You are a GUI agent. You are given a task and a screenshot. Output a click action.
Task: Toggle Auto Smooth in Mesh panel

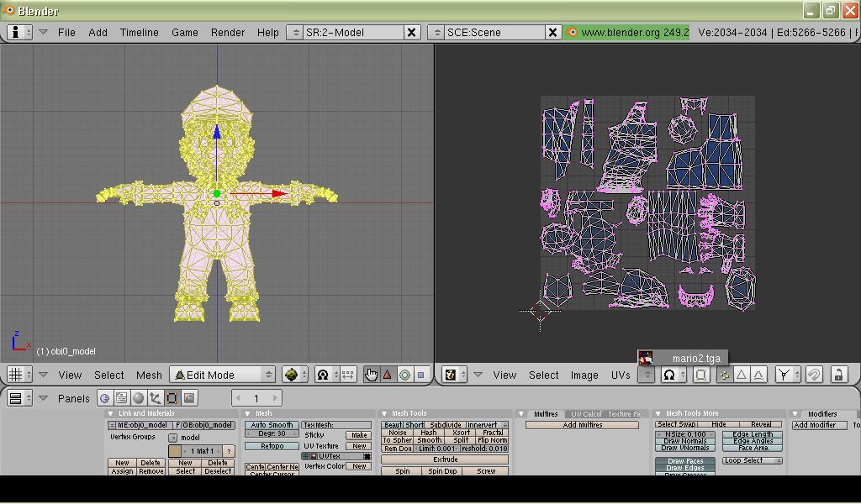tap(272, 425)
